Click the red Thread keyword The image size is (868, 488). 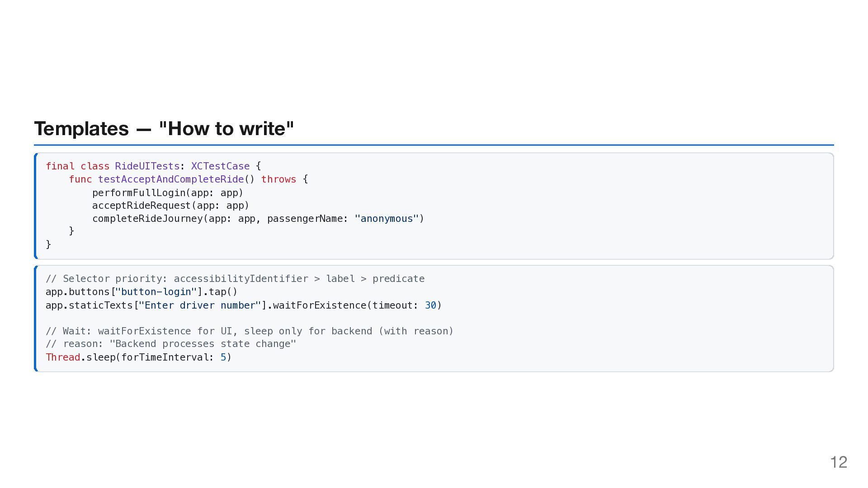(63, 357)
